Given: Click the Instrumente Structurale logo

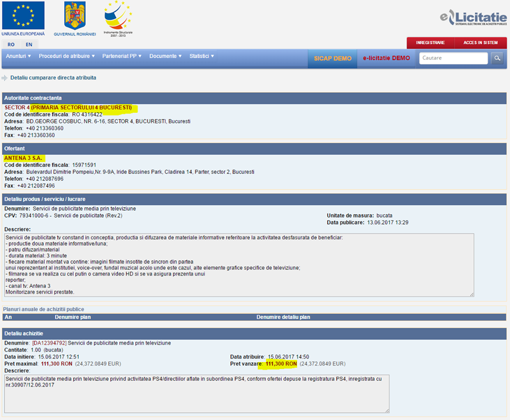Looking at the screenshot, I should 118,16.
